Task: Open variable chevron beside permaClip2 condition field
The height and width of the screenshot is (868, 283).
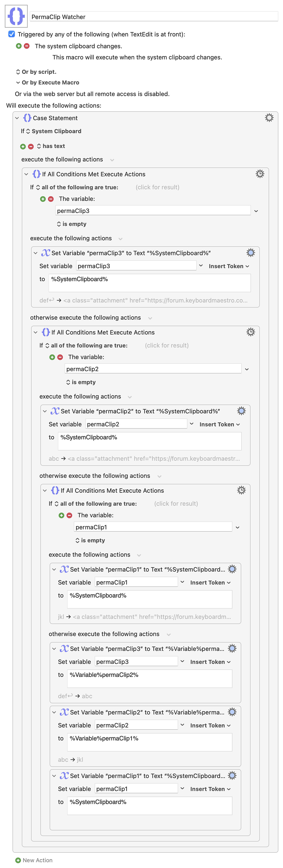Action: 247,369
